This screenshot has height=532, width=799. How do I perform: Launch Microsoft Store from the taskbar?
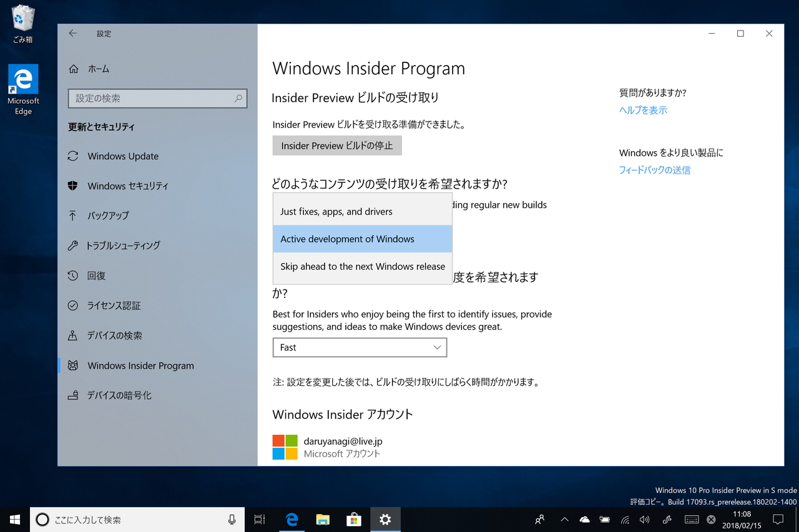(354, 519)
